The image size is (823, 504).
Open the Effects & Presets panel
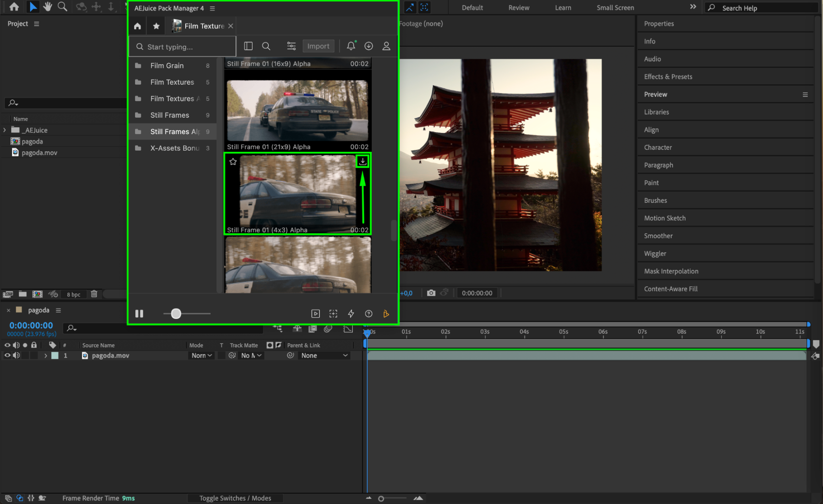(668, 77)
